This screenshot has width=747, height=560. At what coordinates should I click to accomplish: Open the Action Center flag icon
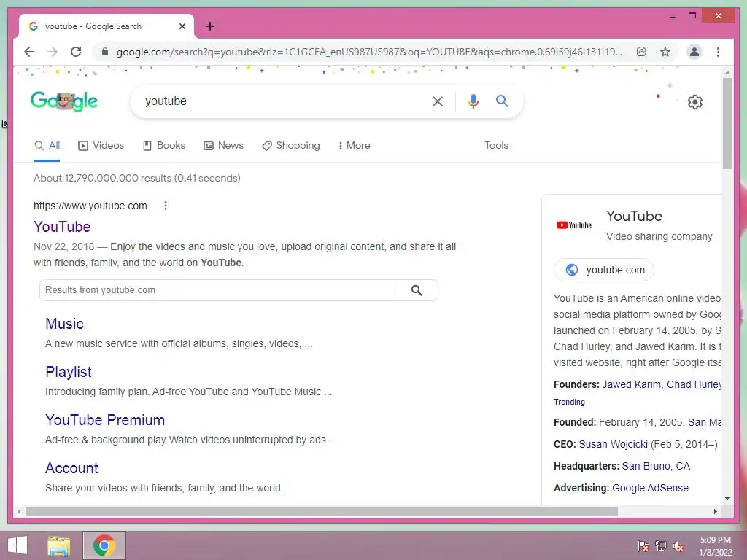[x=643, y=546]
